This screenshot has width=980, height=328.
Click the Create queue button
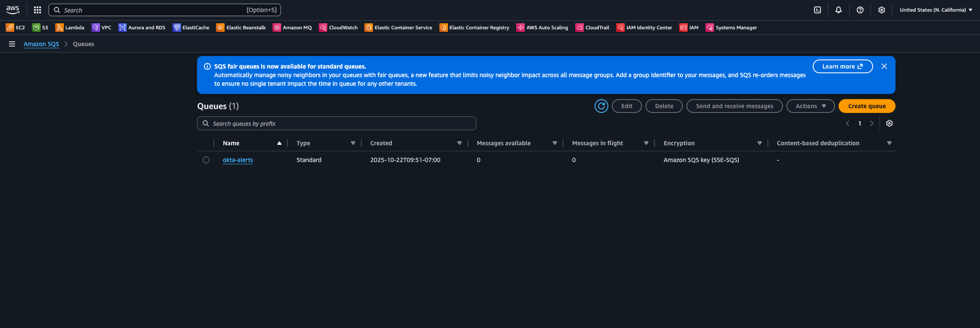[x=867, y=106]
